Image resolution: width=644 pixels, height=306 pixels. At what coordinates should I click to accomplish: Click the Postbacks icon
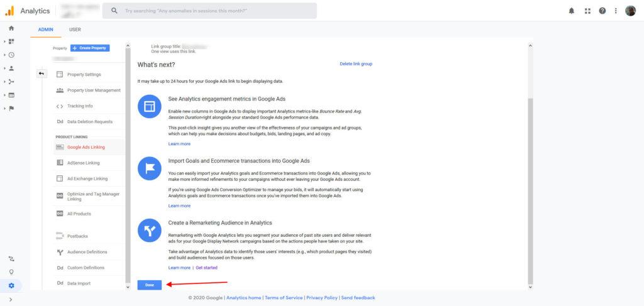tap(60, 236)
